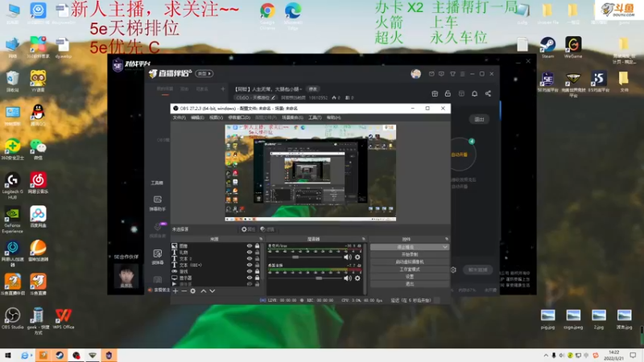The height and width of the screenshot is (362, 644).
Task: Click 启动虚拟摄像机 in OBS controls
Action: click(410, 262)
